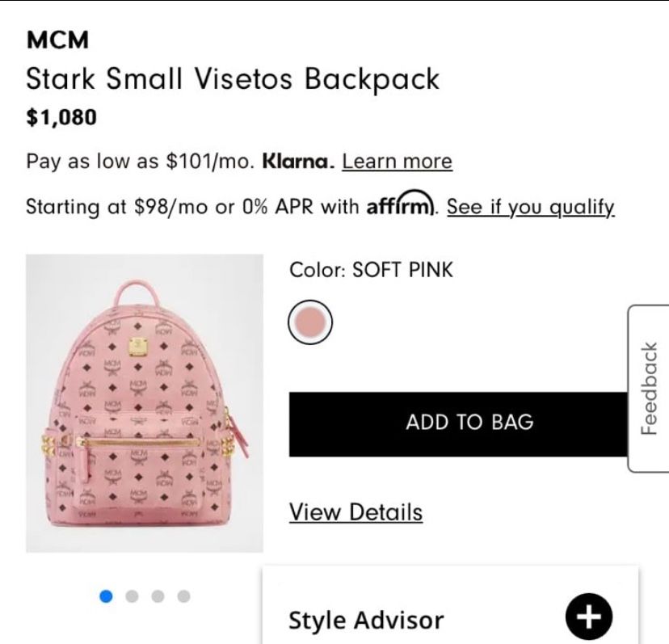This screenshot has width=669, height=644.
Task: Click the $1,080 price
Action: [x=61, y=118]
